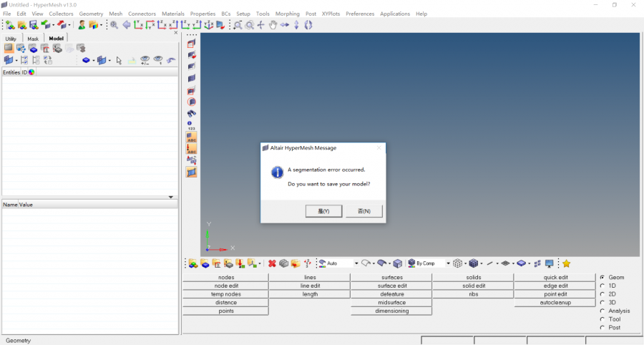Expand the shaded blue cube display dropdown arrow
Viewport: 644px width, 345px height.
pos(482,263)
